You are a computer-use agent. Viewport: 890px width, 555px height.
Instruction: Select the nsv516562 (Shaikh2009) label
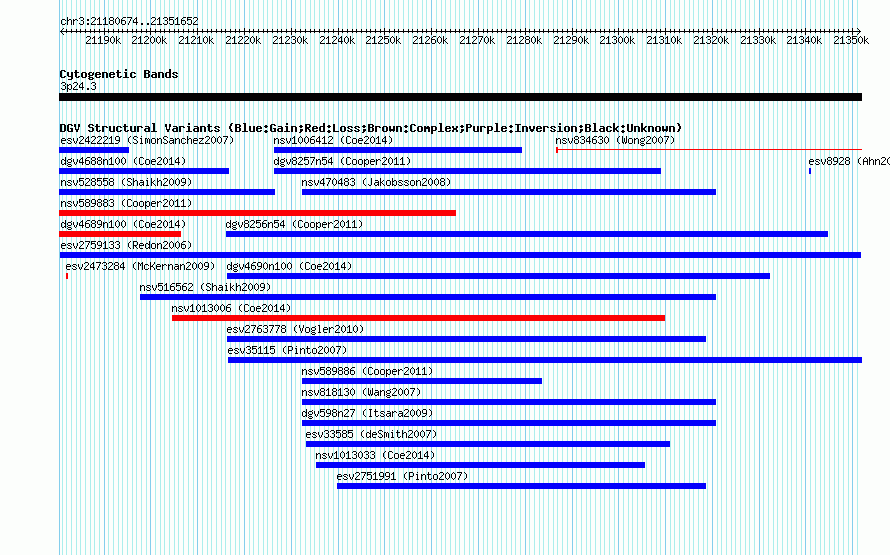(x=205, y=287)
